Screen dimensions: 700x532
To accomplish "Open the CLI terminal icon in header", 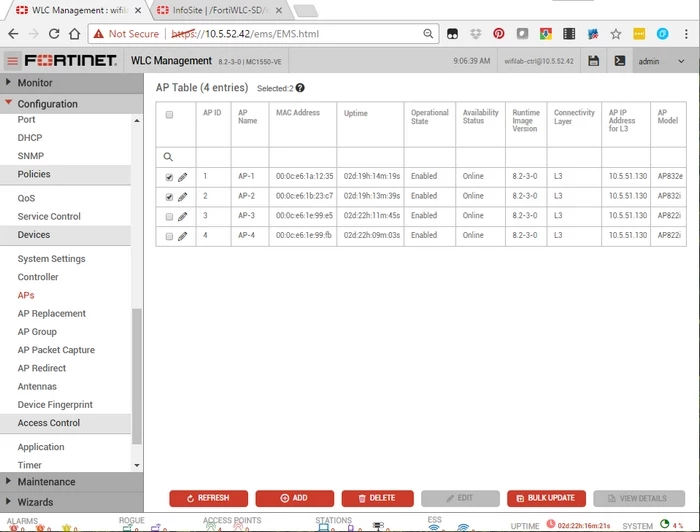I will pos(620,61).
